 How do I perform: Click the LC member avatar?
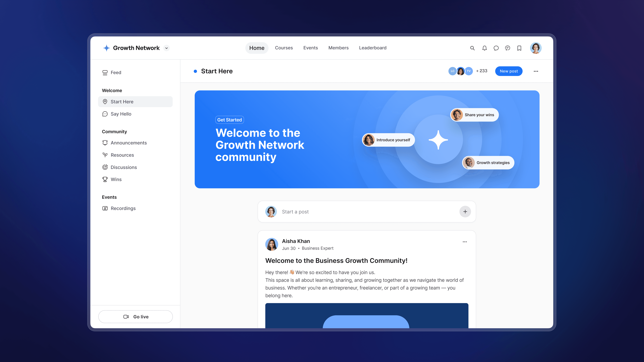452,71
